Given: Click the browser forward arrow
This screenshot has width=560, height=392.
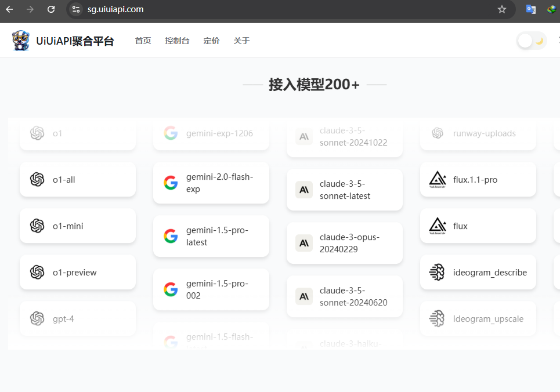Looking at the screenshot, I should [x=30, y=9].
